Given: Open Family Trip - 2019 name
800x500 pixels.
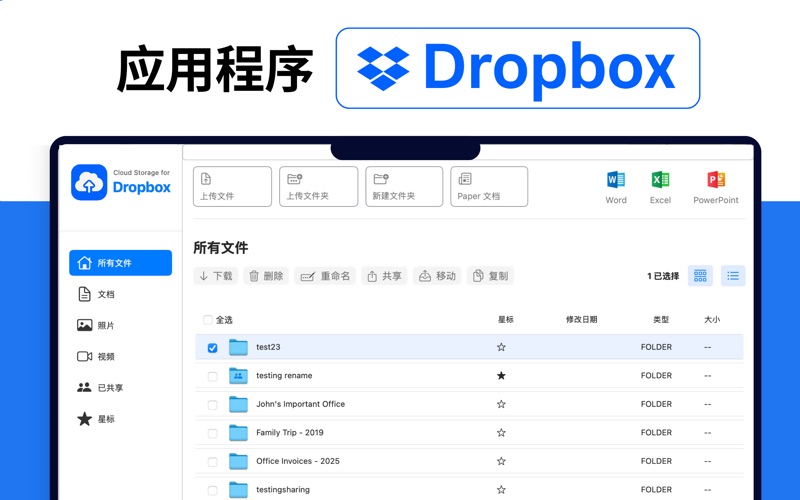Looking at the screenshot, I should coord(290,433).
